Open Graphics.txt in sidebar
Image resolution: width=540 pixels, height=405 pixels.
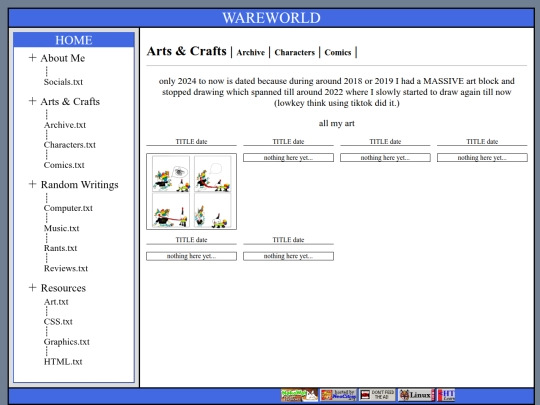coord(66,342)
